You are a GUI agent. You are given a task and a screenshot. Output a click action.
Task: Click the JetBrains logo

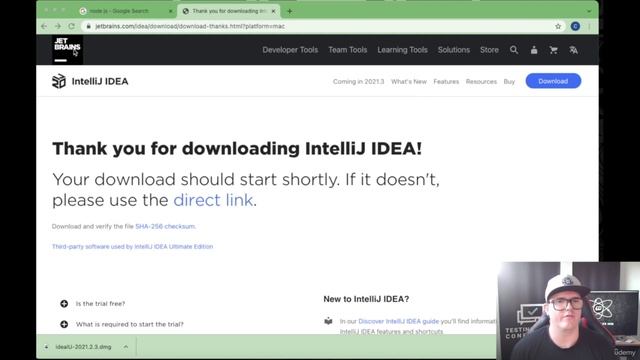pyautogui.click(x=67, y=49)
